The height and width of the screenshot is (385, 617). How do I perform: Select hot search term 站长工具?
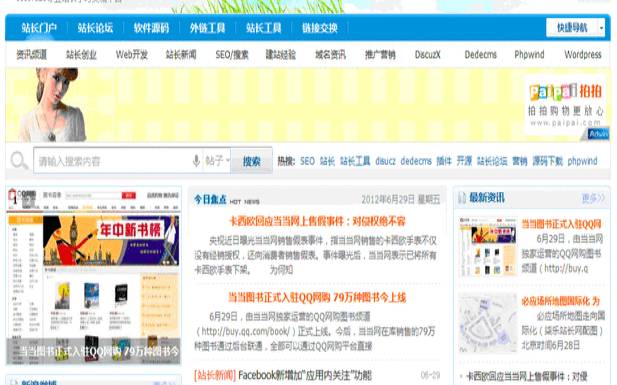(355, 161)
